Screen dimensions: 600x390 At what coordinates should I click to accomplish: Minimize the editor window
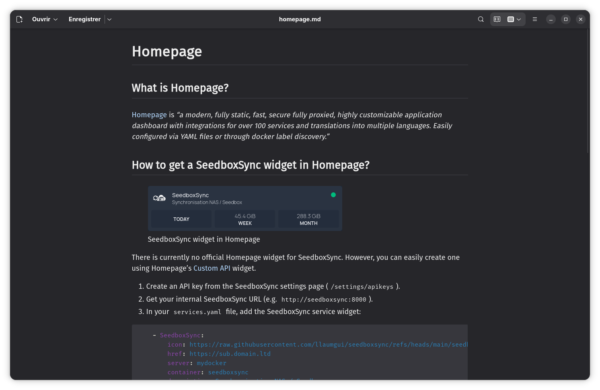pos(551,19)
